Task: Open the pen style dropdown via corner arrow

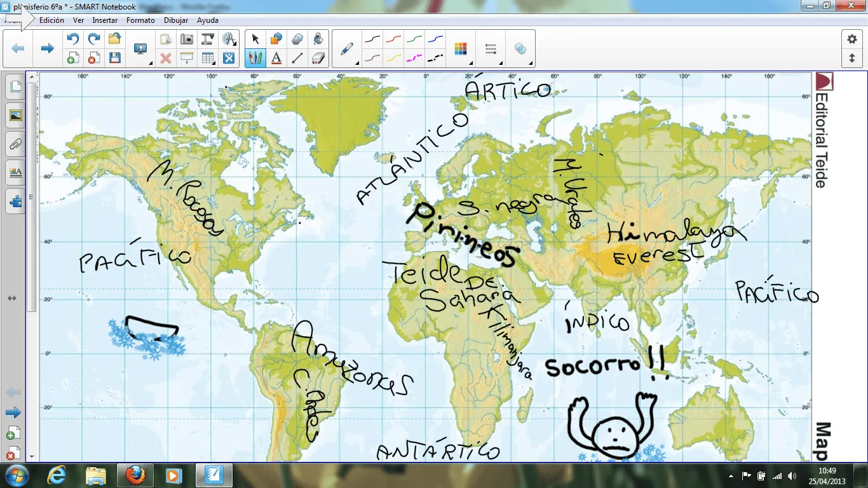Action: pos(358,62)
